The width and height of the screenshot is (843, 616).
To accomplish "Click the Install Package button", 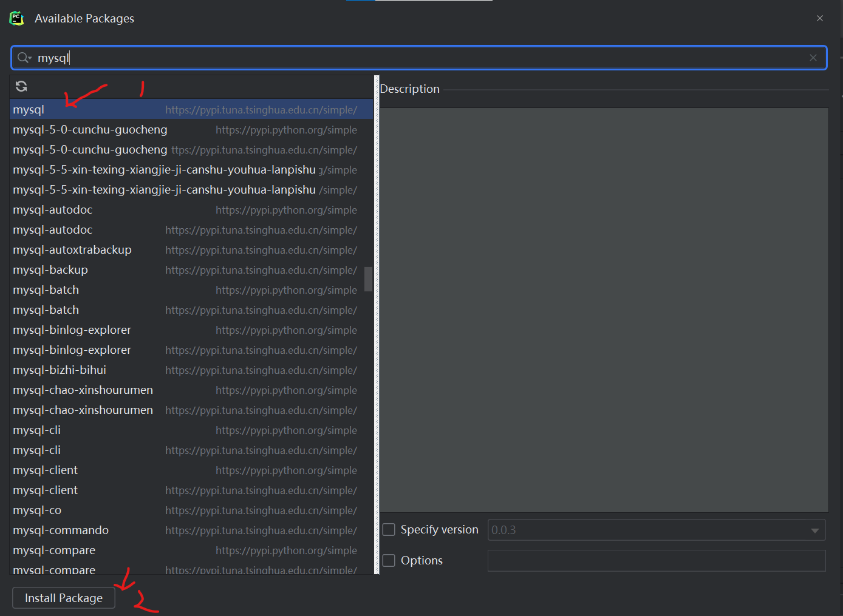I will point(64,598).
